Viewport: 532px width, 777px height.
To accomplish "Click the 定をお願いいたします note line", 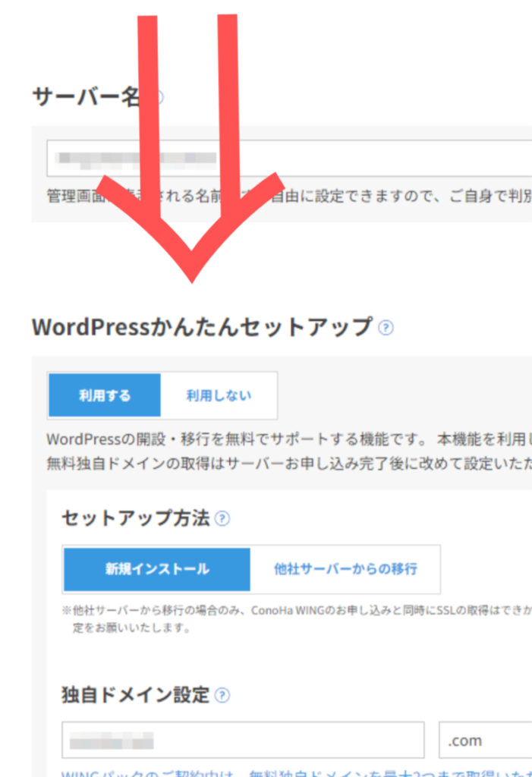I will pos(131,628).
